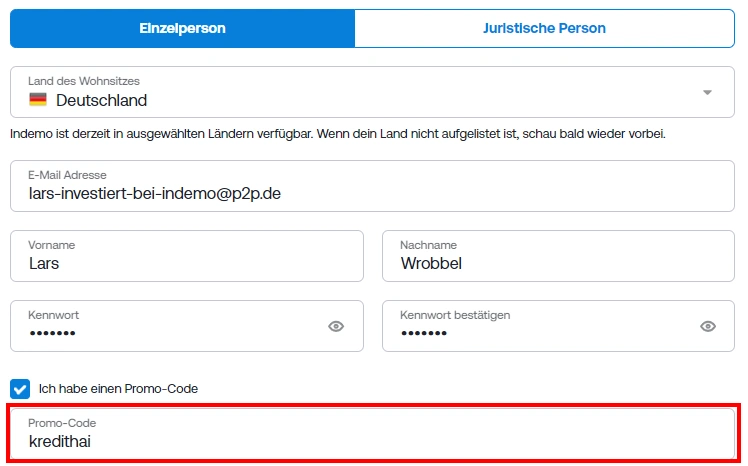
Task: Click the Promo-Code field containing kredithai
Action: [x=372, y=433]
